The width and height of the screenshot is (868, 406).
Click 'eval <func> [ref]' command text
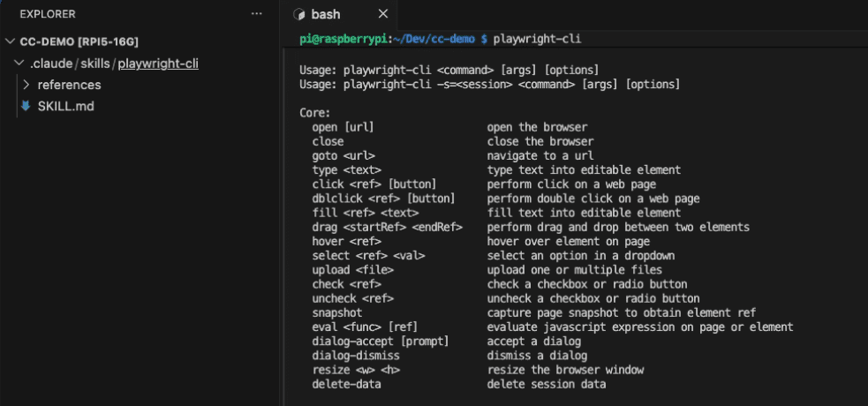365,327
